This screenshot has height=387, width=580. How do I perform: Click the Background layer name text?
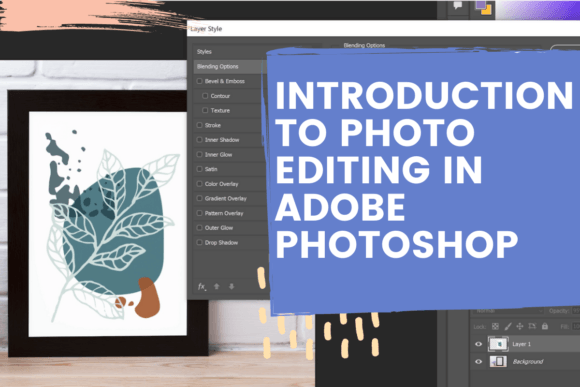[528, 361]
